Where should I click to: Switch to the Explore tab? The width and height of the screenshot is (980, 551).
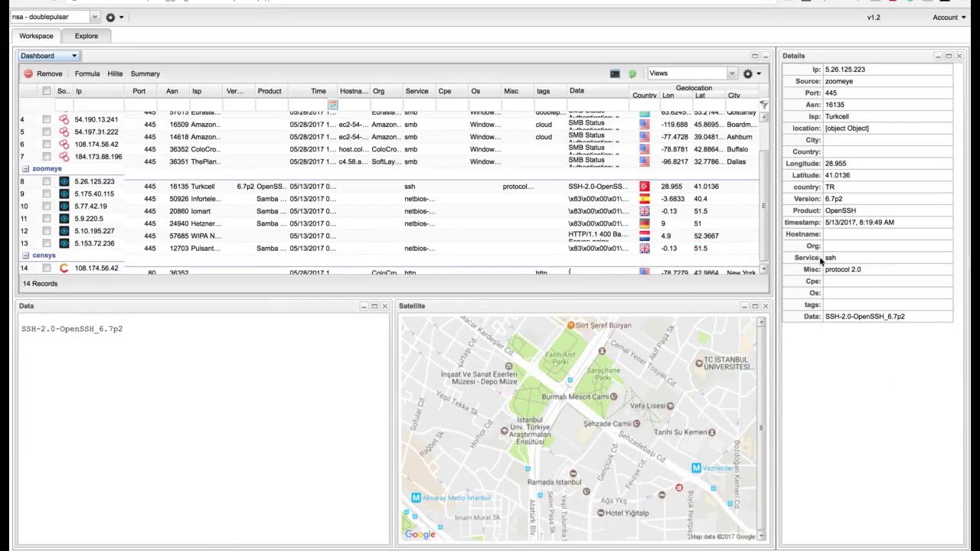tap(87, 36)
